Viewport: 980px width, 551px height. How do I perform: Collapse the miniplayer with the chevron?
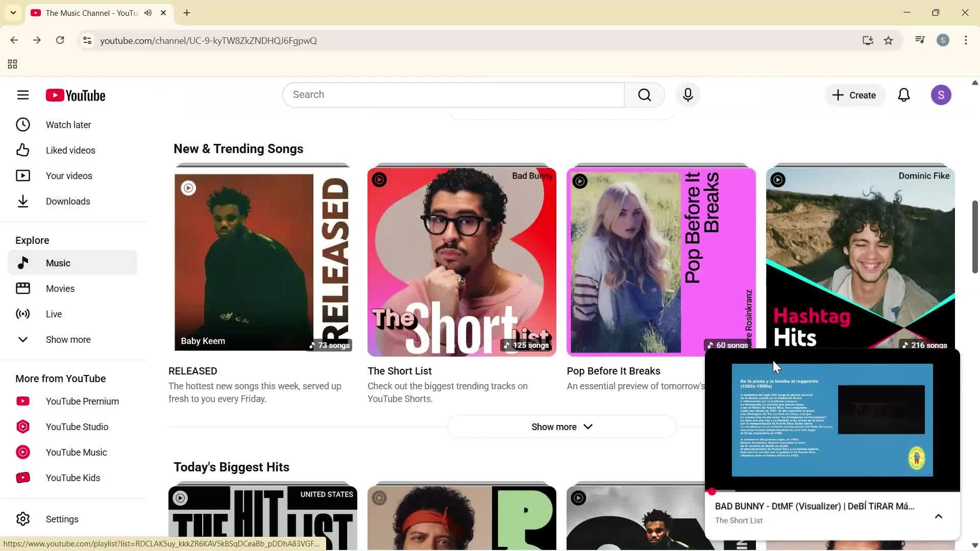click(x=938, y=516)
